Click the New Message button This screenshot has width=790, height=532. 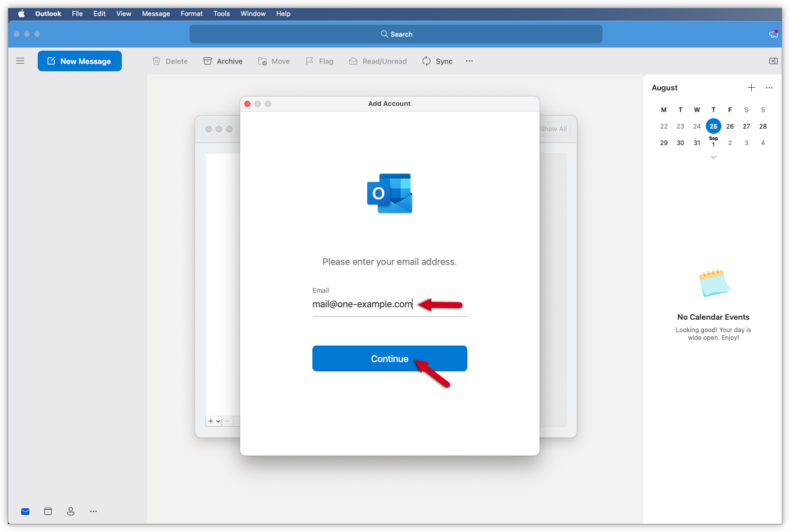coord(80,61)
